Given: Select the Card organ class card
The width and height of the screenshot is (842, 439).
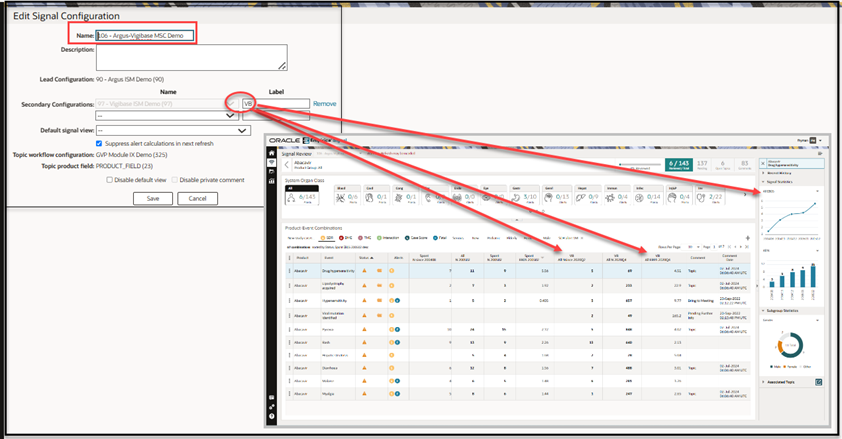Looking at the screenshot, I should click(376, 195).
